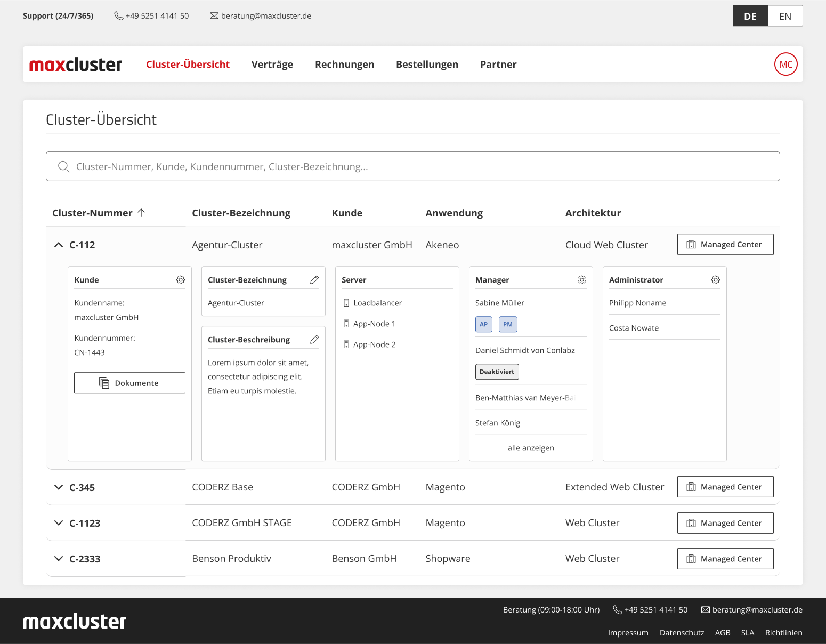Click customer number CN-1443
826x644 pixels.
point(90,352)
